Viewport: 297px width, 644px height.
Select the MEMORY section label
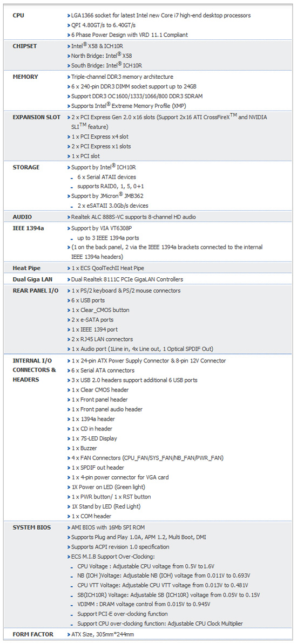click(25, 77)
